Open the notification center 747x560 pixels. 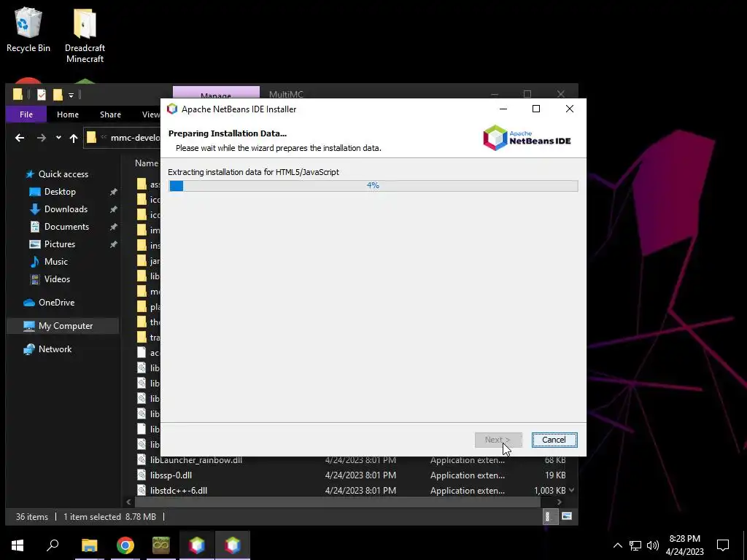(723, 545)
